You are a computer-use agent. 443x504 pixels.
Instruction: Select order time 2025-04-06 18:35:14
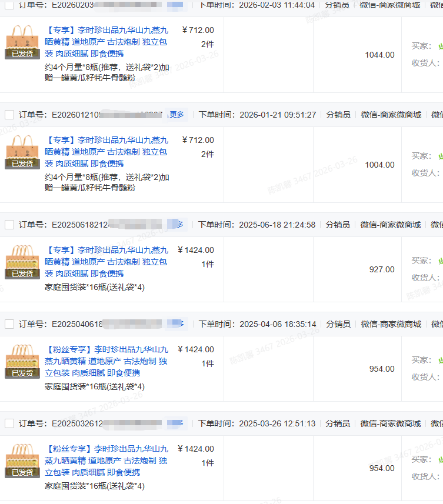[x=278, y=324]
